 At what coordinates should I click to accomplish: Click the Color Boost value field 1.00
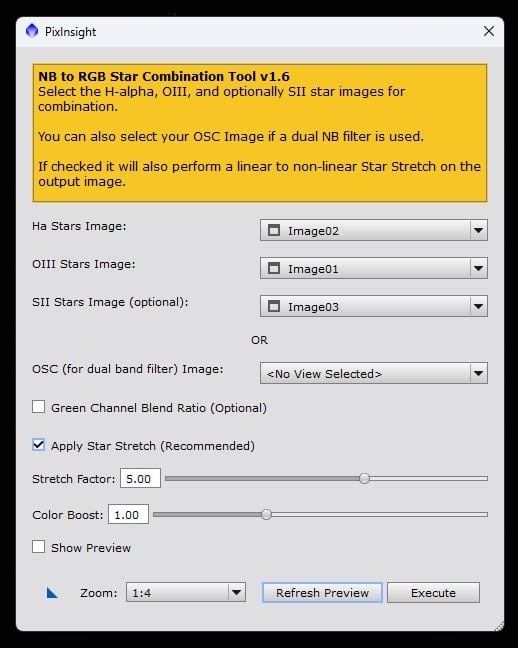click(128, 515)
